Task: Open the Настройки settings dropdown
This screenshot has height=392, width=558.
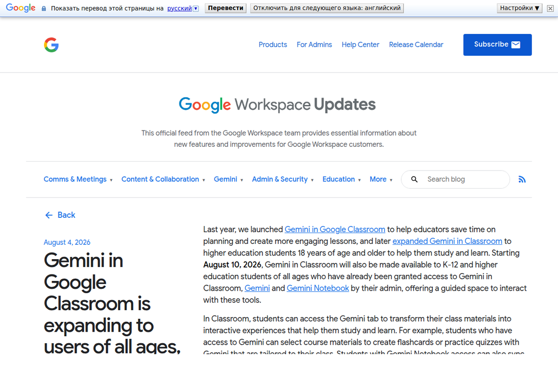Action: (x=519, y=8)
